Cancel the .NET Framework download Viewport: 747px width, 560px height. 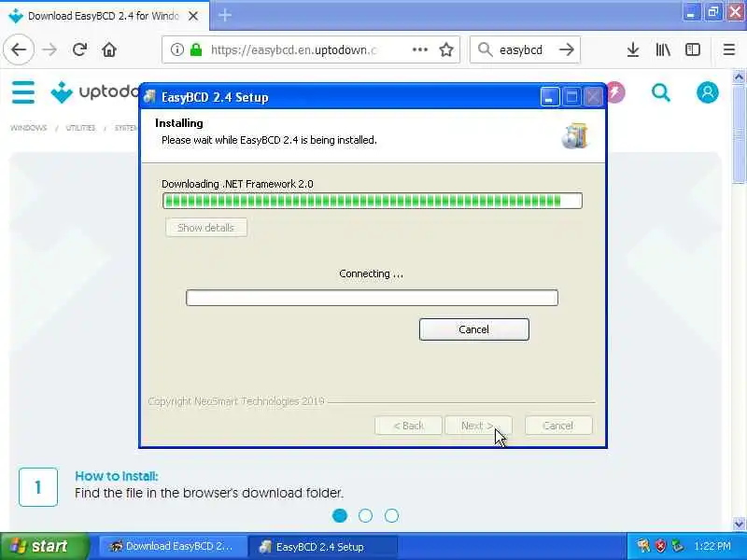coord(474,329)
